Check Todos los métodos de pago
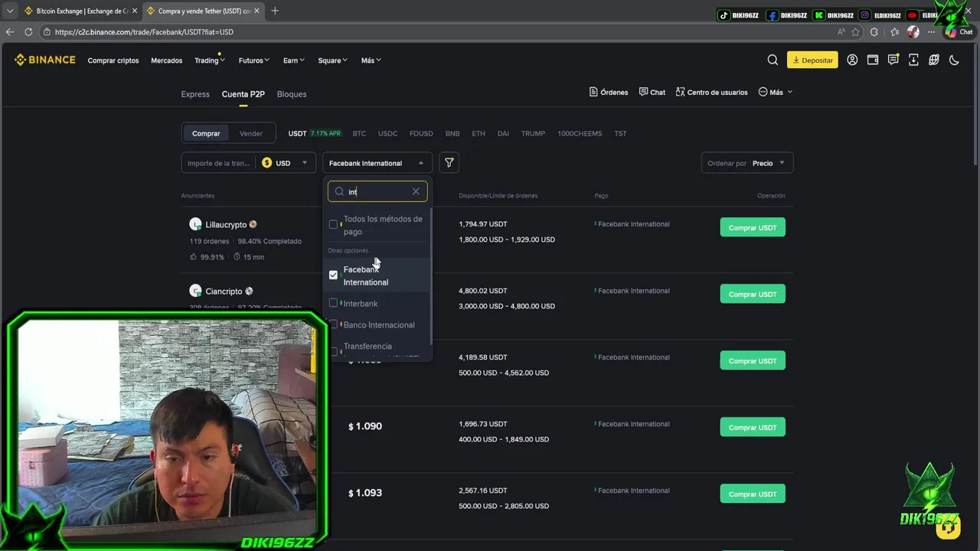Viewport: 980px width, 551px height. click(333, 224)
